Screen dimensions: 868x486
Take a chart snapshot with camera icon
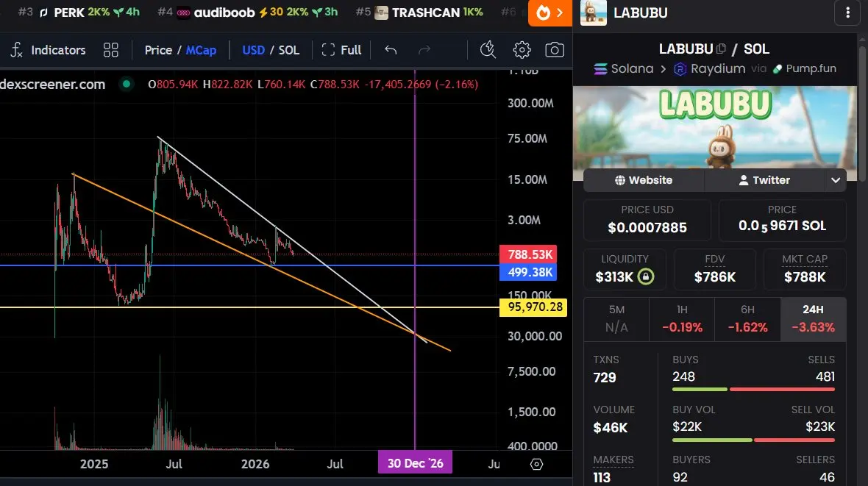pos(555,50)
